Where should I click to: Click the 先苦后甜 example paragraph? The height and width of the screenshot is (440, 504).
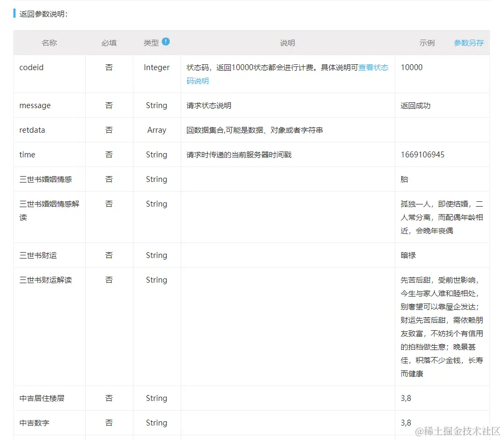coord(442,327)
